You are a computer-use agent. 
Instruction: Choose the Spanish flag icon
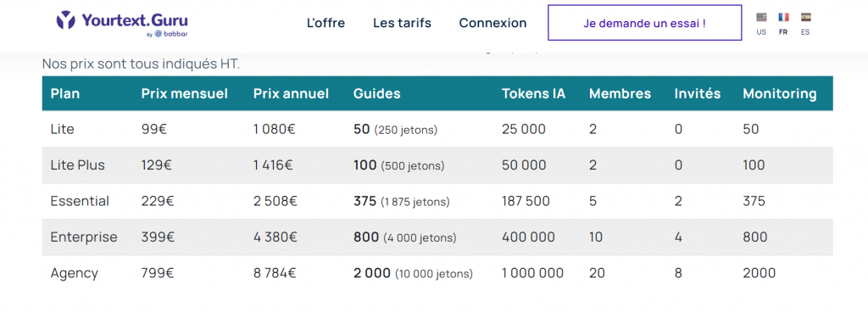(805, 17)
